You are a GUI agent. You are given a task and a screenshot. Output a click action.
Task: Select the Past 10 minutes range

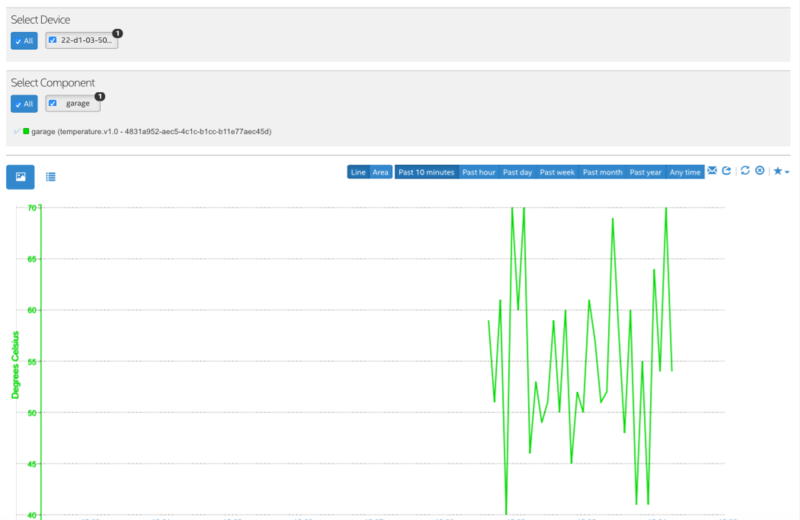[x=426, y=172]
